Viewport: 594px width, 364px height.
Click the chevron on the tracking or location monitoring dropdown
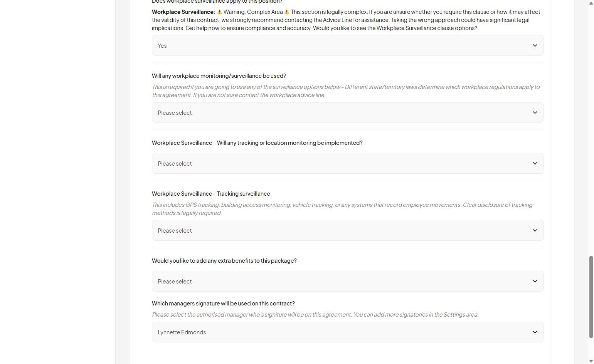click(535, 163)
